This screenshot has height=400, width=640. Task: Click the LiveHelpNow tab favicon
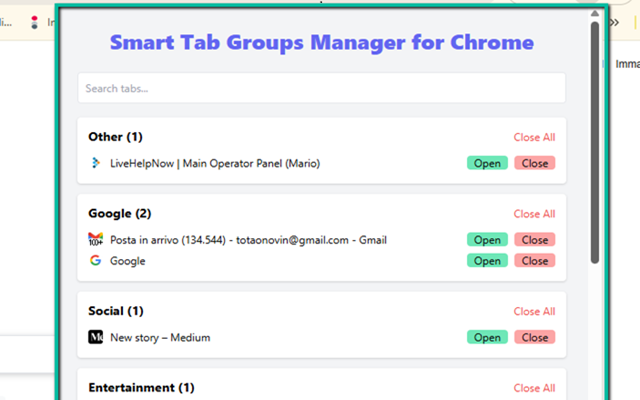point(95,163)
